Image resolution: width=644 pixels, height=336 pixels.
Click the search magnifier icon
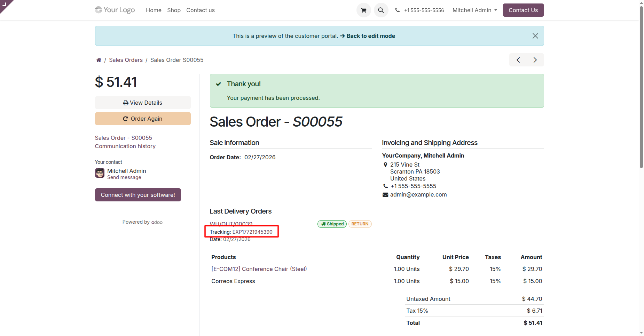[x=381, y=10]
